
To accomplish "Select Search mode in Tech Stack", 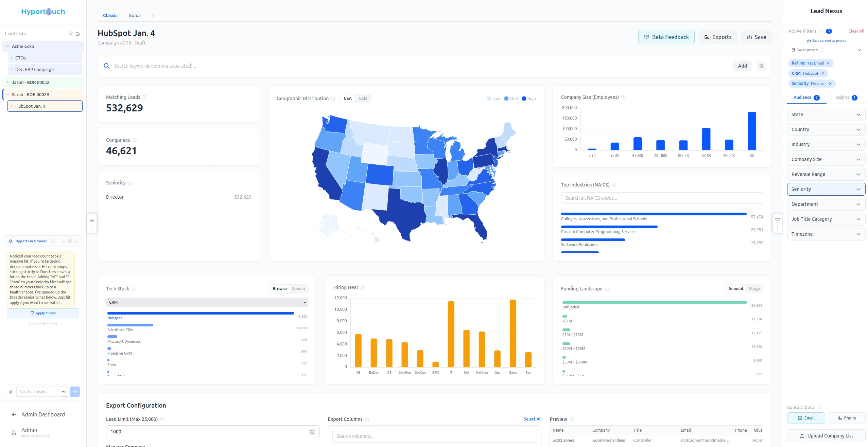I will pos(298,289).
